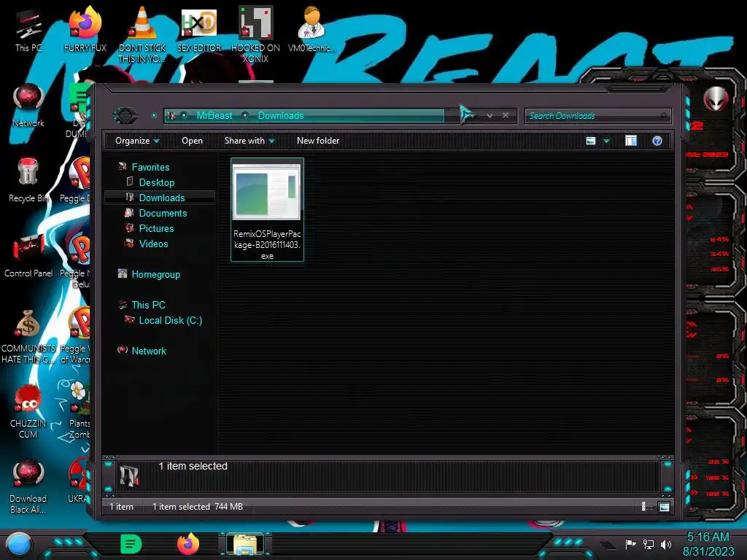Open Pictures in the navigation pane

coord(156,228)
